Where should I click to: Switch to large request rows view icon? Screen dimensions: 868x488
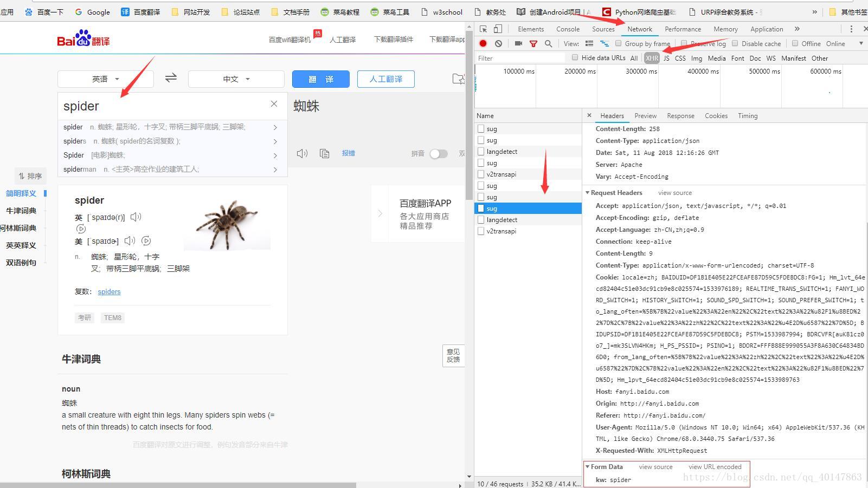pos(589,43)
